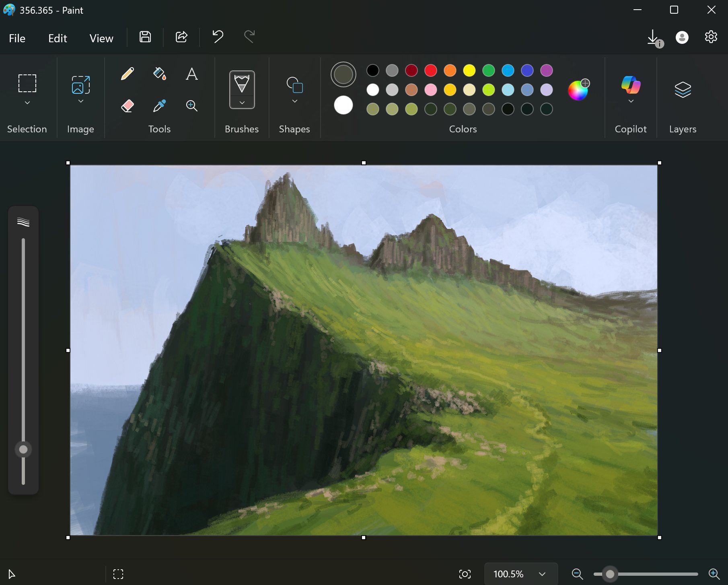Open the File menu
This screenshot has height=585, width=728.
tap(17, 38)
